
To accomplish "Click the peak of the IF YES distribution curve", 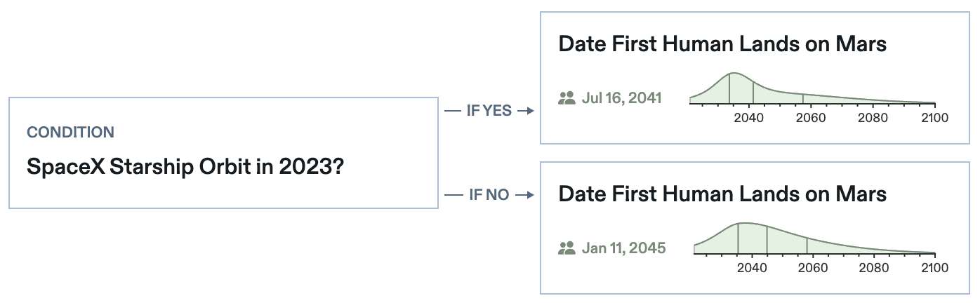I will [734, 73].
